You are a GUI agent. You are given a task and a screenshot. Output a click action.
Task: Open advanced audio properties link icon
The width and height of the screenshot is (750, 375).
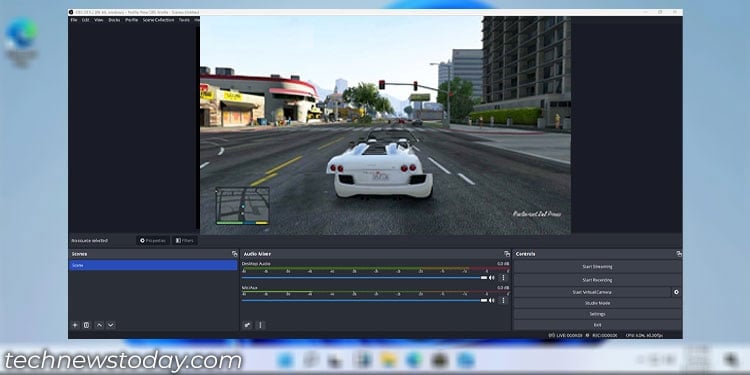coord(247,325)
